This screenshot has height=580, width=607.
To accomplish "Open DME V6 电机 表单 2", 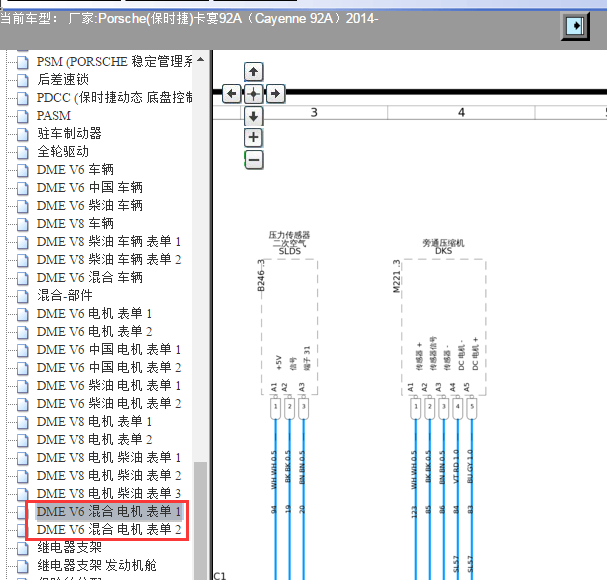I will (94, 331).
